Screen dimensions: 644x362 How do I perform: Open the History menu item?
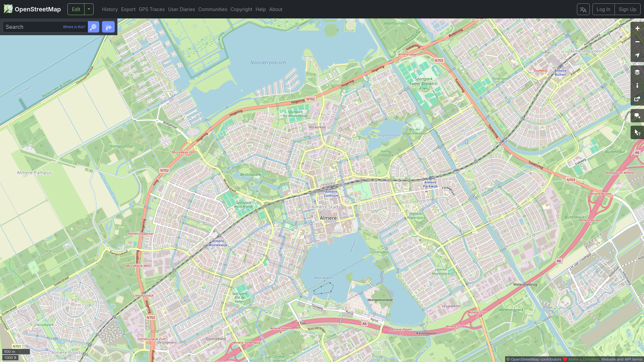(110, 9)
